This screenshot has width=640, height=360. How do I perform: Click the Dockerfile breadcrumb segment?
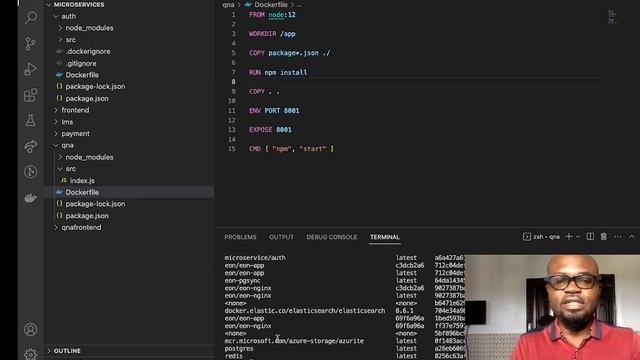(271, 5)
